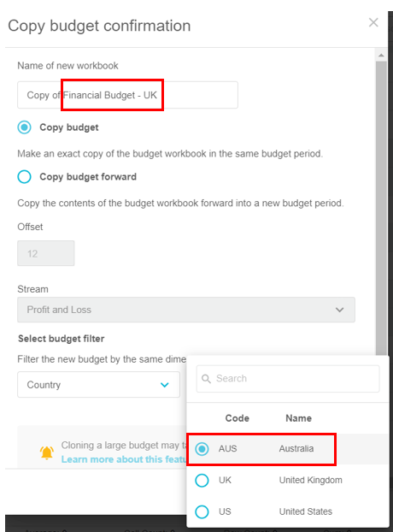Select the Copy budget forward option
The image size is (393, 532).
tap(25, 176)
